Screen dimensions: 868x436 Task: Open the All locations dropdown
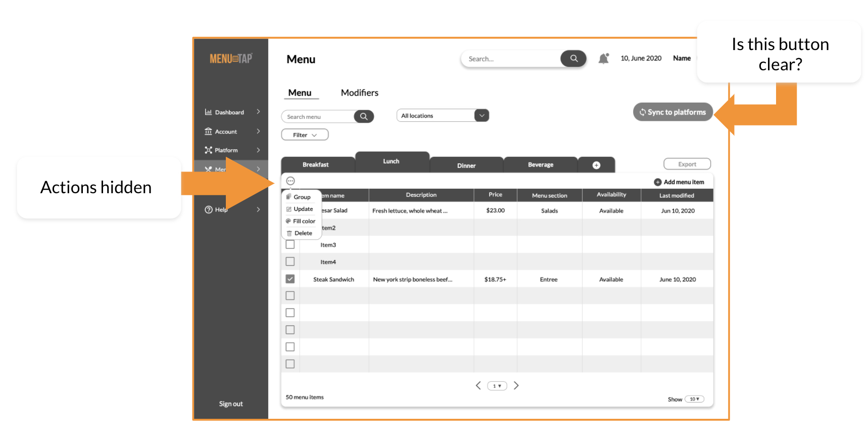(443, 115)
